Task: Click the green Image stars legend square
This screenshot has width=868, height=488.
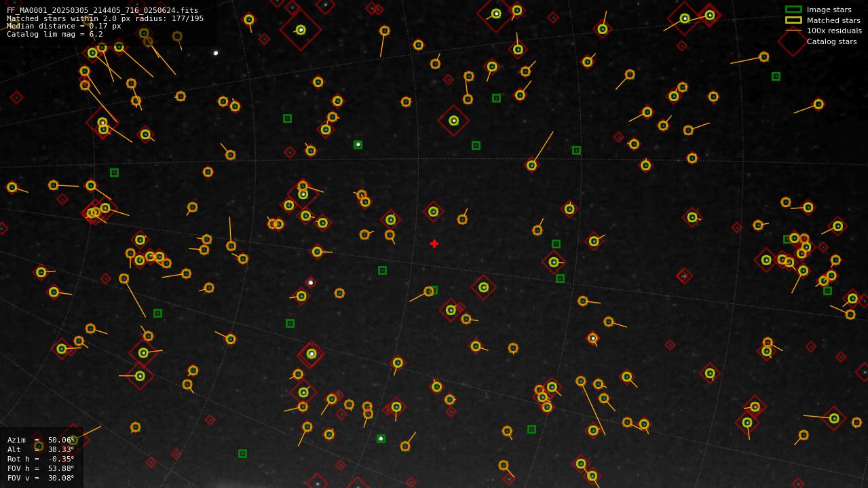Action: 793,10
